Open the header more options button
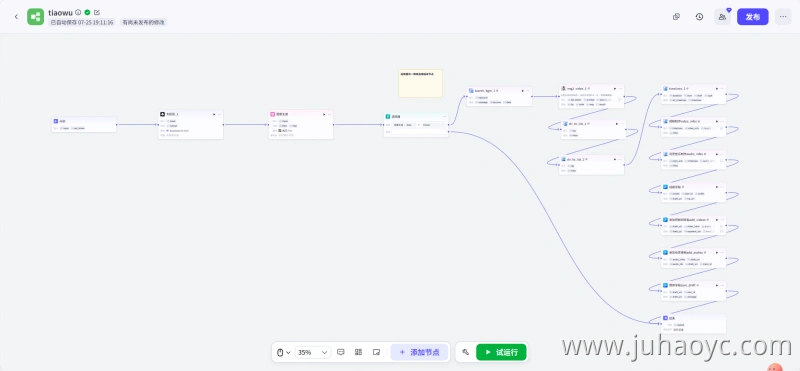Screen dimensions: 800x371 point(783,17)
